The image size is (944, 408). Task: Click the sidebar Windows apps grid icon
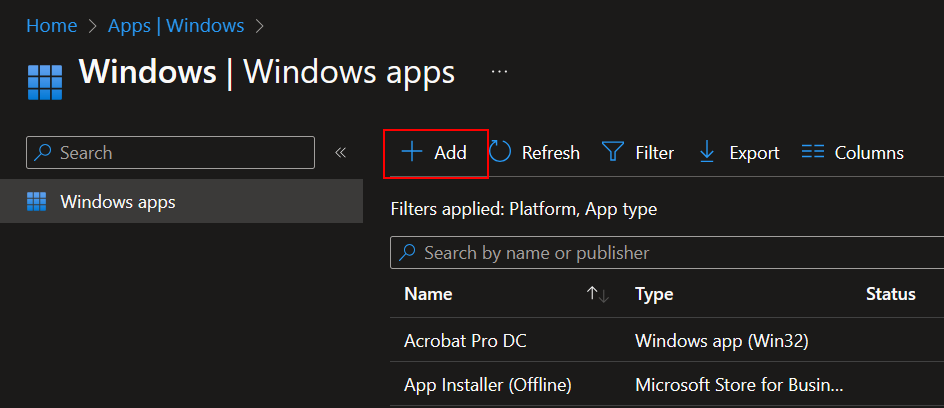click(37, 202)
